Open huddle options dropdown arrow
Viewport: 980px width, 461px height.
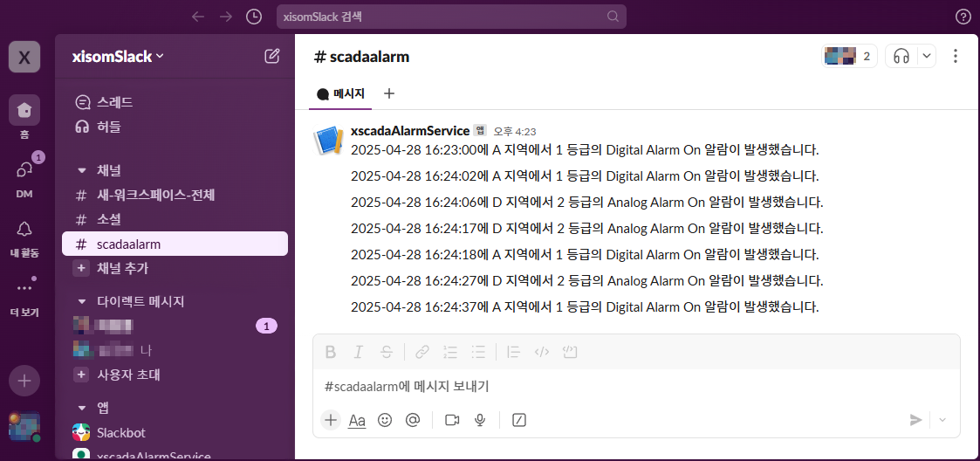pos(927,56)
